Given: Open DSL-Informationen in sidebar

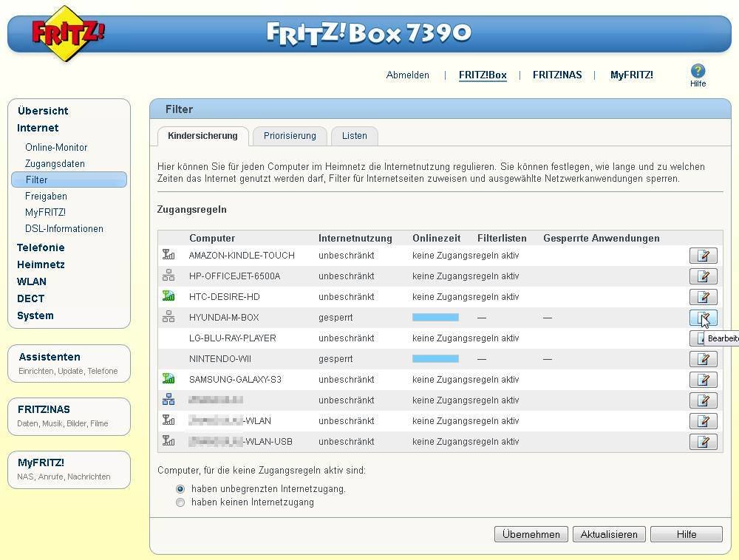Looking at the screenshot, I should point(64,228).
